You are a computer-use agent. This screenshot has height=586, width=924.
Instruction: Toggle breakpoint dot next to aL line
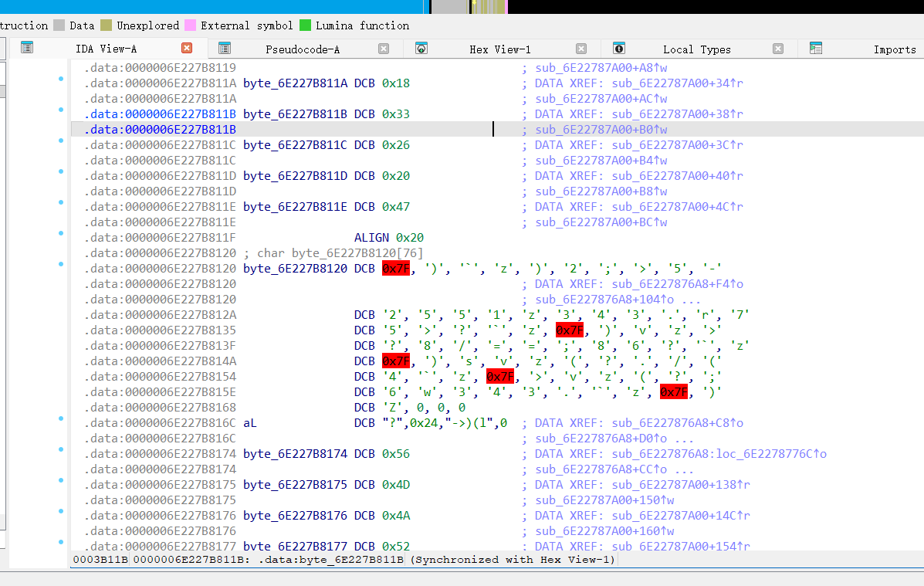pos(61,418)
